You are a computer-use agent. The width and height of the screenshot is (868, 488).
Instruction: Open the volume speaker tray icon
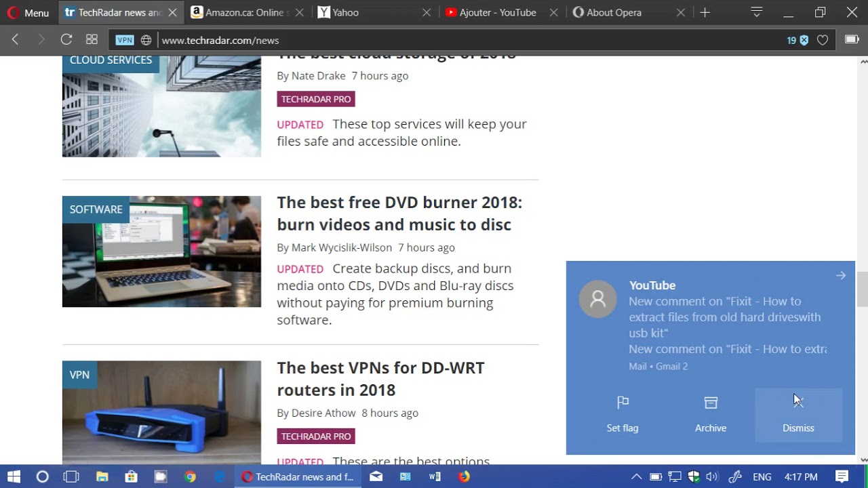coord(712,476)
